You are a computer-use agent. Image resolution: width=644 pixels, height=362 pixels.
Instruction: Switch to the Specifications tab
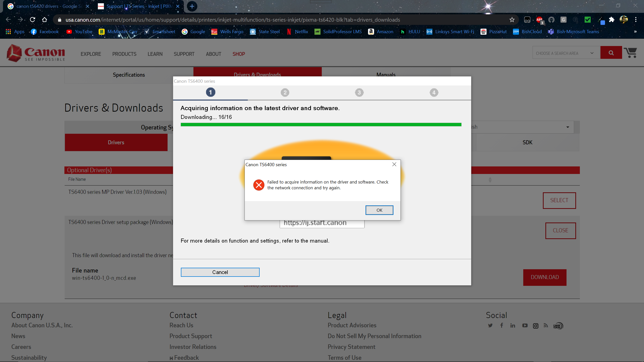click(x=129, y=75)
